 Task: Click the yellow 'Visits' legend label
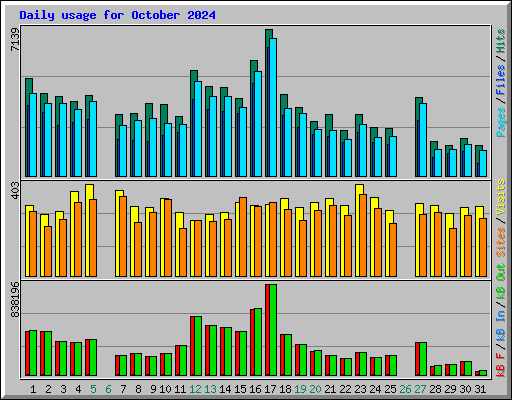point(500,197)
